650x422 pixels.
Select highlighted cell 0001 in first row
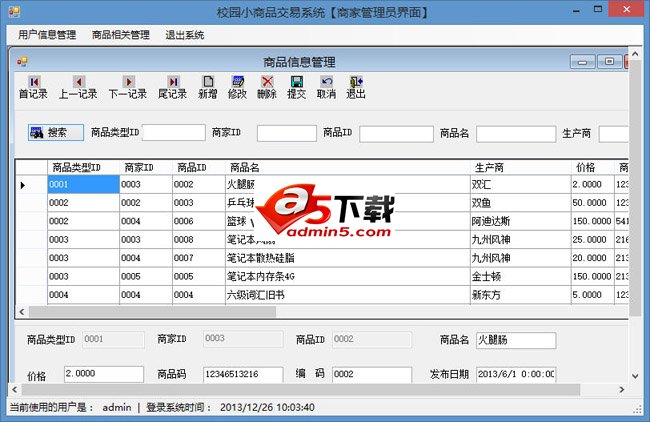coord(83,184)
